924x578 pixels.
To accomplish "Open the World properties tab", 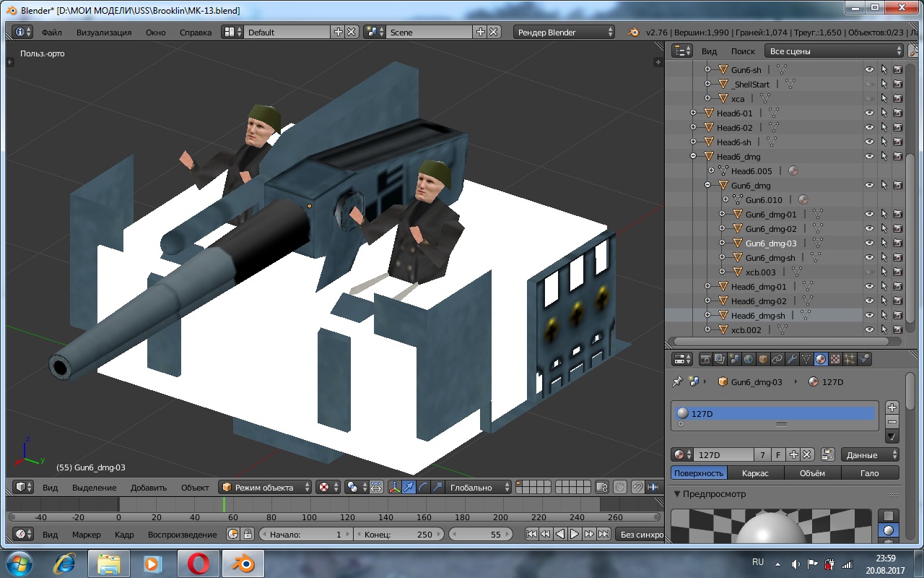I will tap(749, 359).
